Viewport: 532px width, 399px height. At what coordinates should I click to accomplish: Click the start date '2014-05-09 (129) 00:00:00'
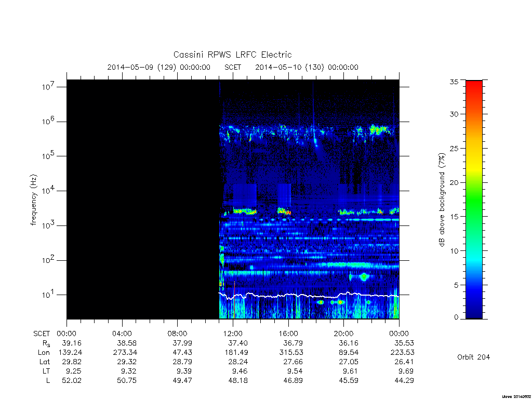(x=159, y=67)
